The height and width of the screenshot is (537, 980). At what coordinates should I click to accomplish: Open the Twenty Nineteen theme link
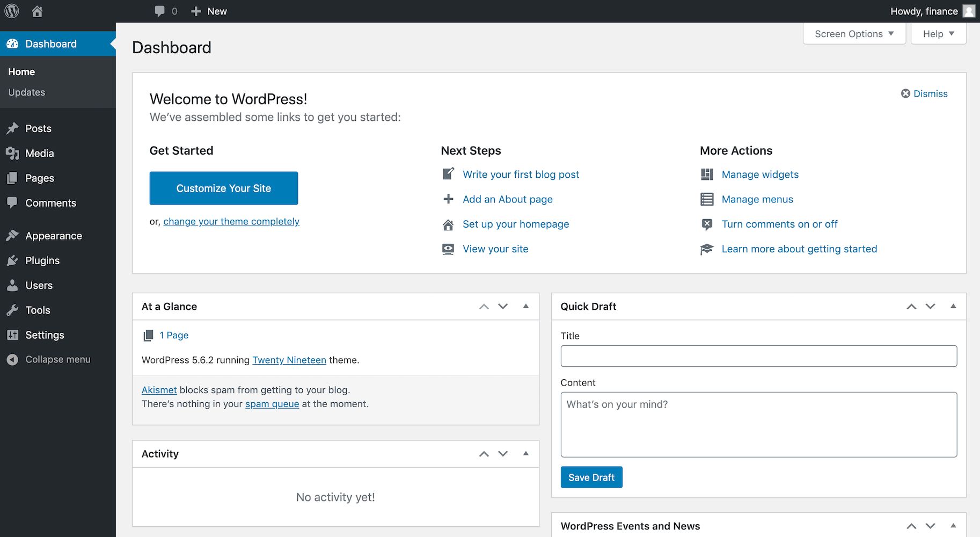tap(289, 360)
